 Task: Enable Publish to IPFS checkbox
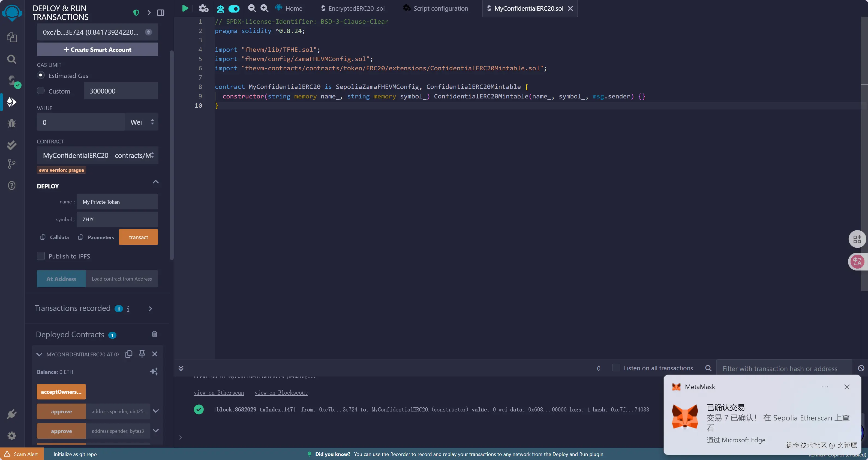pos(41,256)
